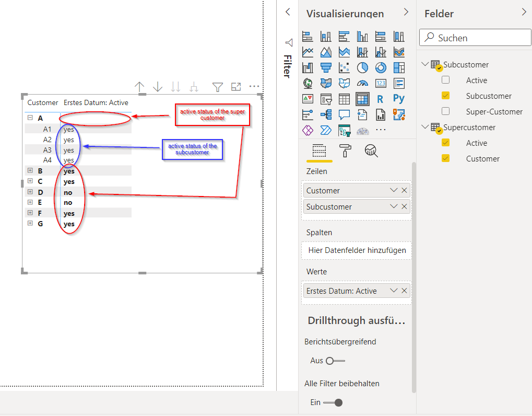Uncheck Active under Supercustomer table
Screen dimensions: 532x416
click(x=445, y=142)
